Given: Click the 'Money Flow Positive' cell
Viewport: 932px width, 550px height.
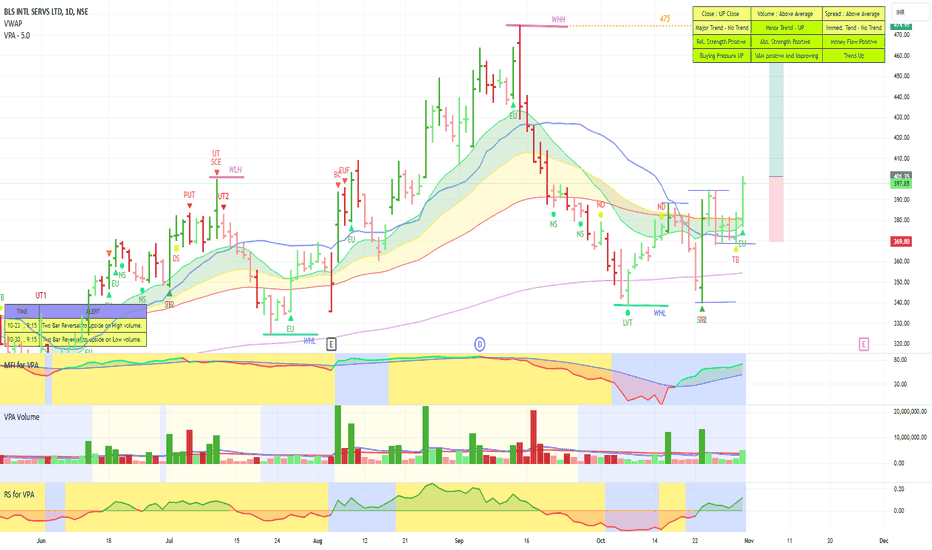Looking at the screenshot, I should (x=853, y=42).
